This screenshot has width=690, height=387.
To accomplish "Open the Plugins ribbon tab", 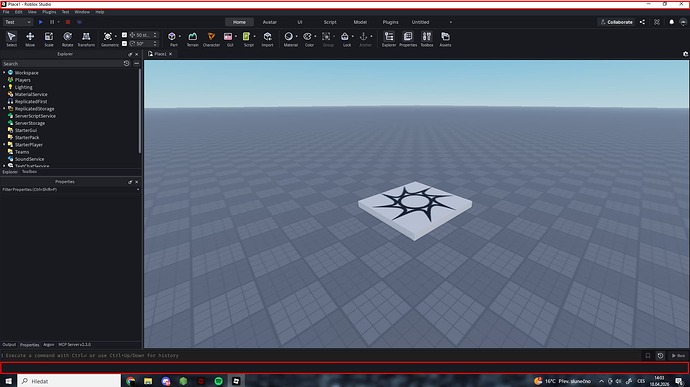I will [390, 22].
